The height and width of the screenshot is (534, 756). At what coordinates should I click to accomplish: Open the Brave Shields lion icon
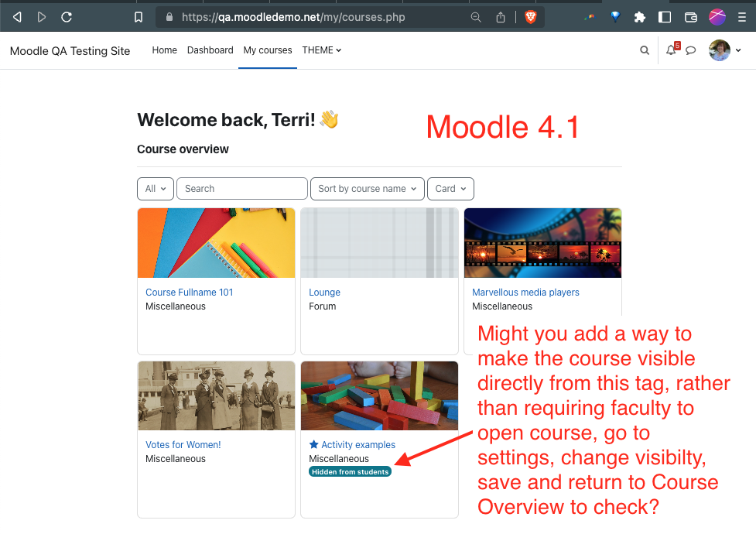530,17
